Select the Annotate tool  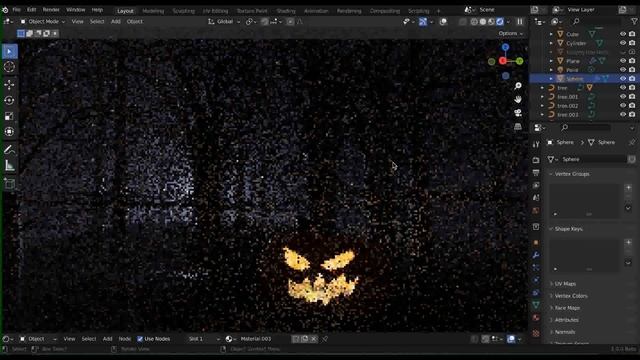[x=9, y=149]
